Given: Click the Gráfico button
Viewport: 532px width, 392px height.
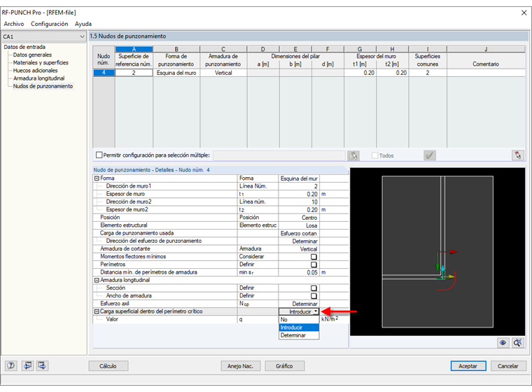Looking at the screenshot, I should (x=284, y=366).
